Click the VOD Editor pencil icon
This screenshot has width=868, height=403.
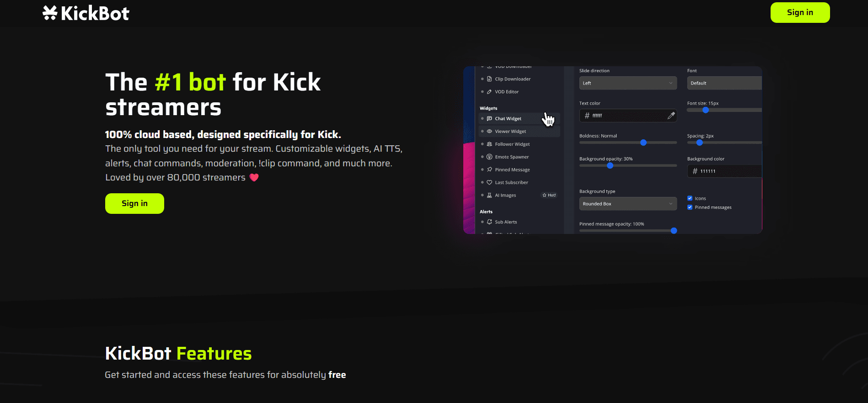pos(489,92)
